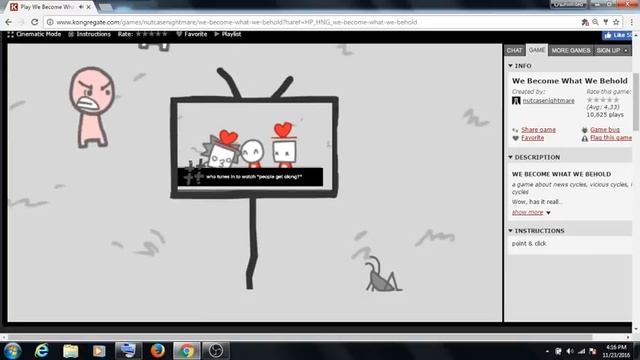Screen dimensions: 640x360
Task: Click the Flag this game link
Action: coord(611,138)
